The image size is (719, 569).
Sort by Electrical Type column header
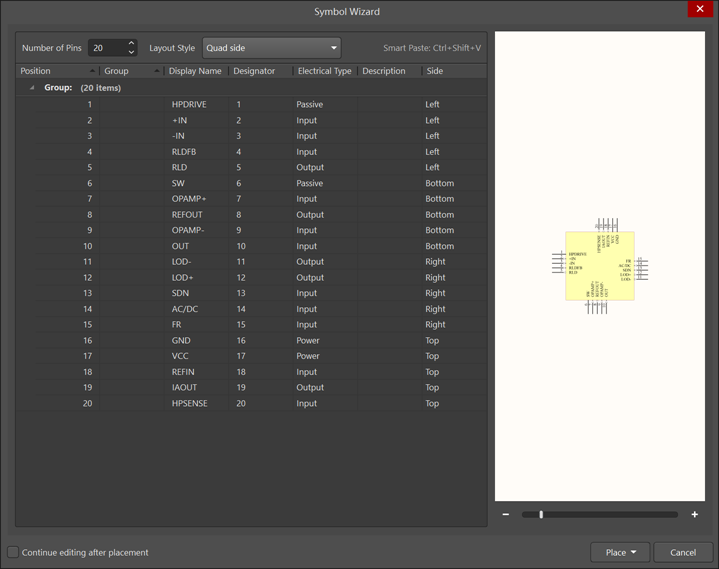(324, 71)
